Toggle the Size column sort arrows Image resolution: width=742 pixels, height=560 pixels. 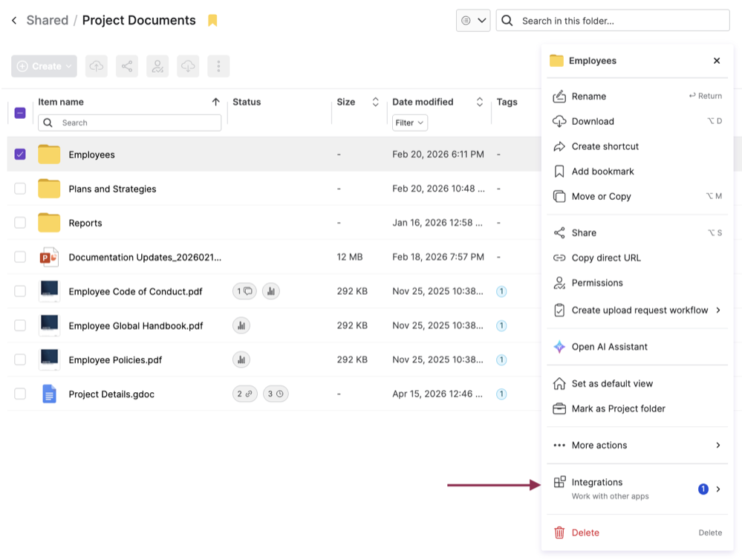[x=375, y=102]
